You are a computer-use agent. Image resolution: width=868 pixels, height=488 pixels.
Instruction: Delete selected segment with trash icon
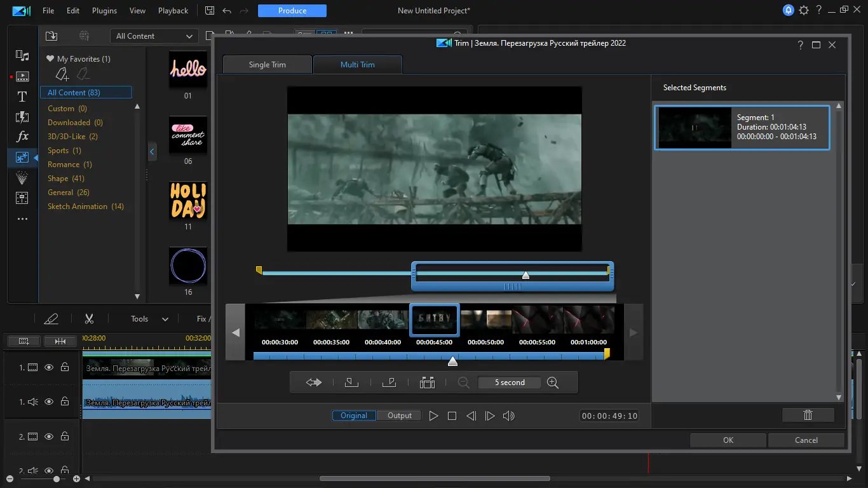808,415
